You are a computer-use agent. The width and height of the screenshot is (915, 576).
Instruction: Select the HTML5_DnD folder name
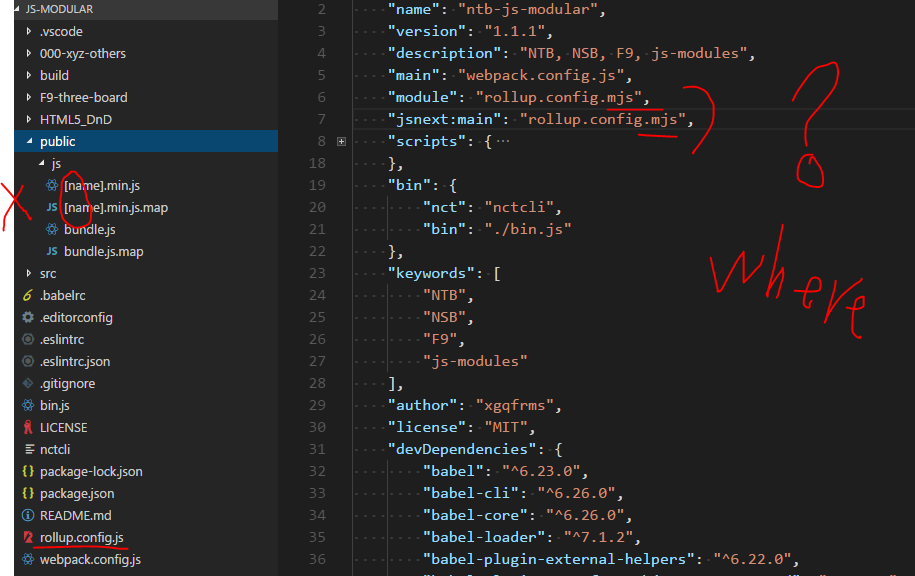76,119
